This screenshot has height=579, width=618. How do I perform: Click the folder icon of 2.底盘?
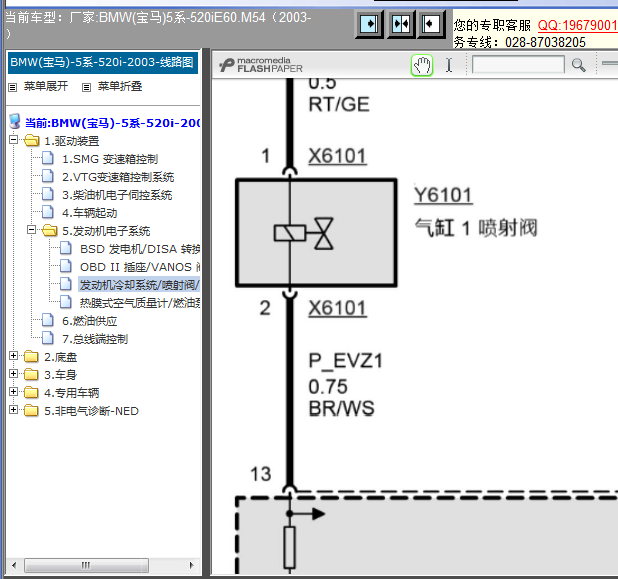coord(31,357)
